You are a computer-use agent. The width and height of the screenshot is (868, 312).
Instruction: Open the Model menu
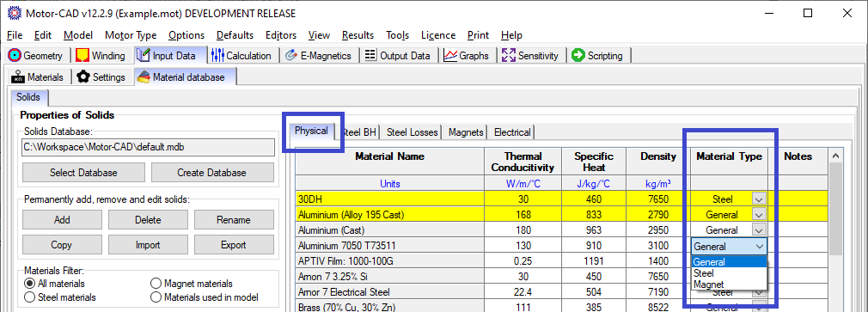click(78, 35)
